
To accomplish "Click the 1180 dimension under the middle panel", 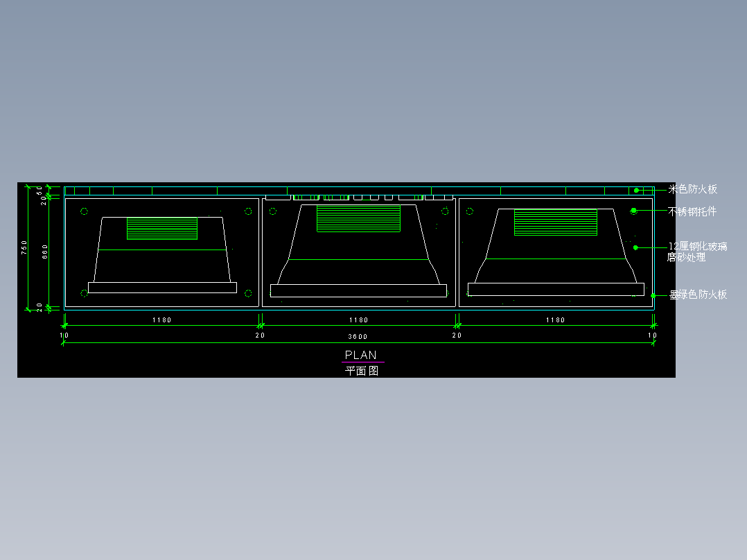I will point(359,320).
